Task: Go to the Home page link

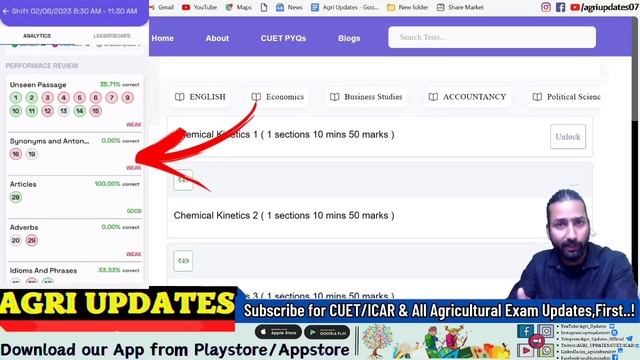Action: (x=162, y=38)
